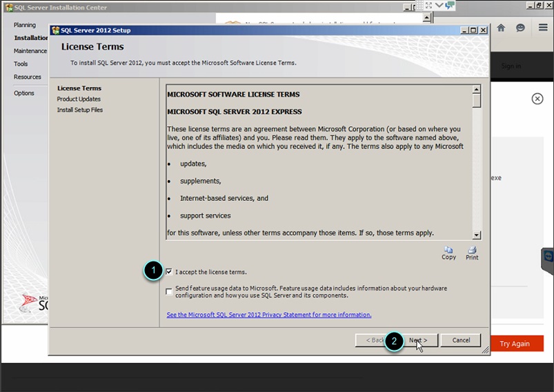The image size is (554, 392).
Task: Click license text scrollbar up arrow
Action: click(x=476, y=89)
